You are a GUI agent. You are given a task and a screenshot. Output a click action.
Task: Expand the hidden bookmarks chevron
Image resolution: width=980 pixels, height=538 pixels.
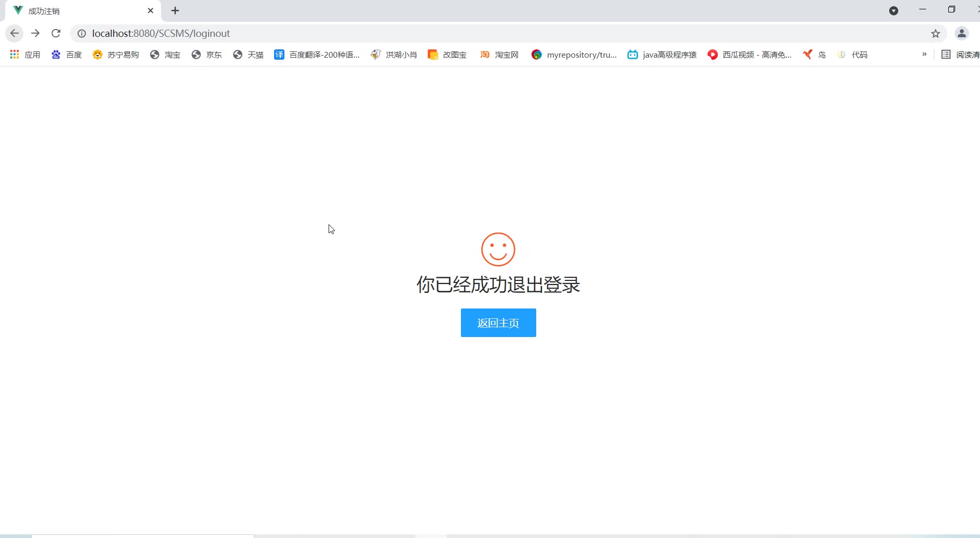924,54
